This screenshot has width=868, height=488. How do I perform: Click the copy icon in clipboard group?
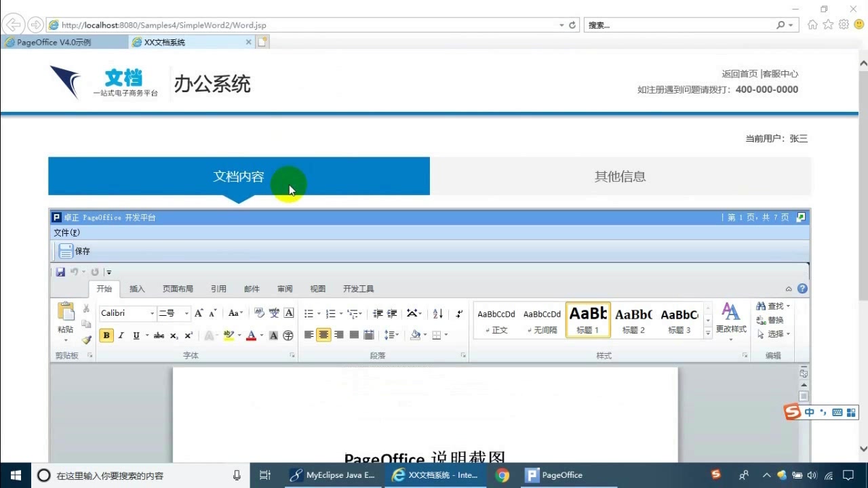86,324
